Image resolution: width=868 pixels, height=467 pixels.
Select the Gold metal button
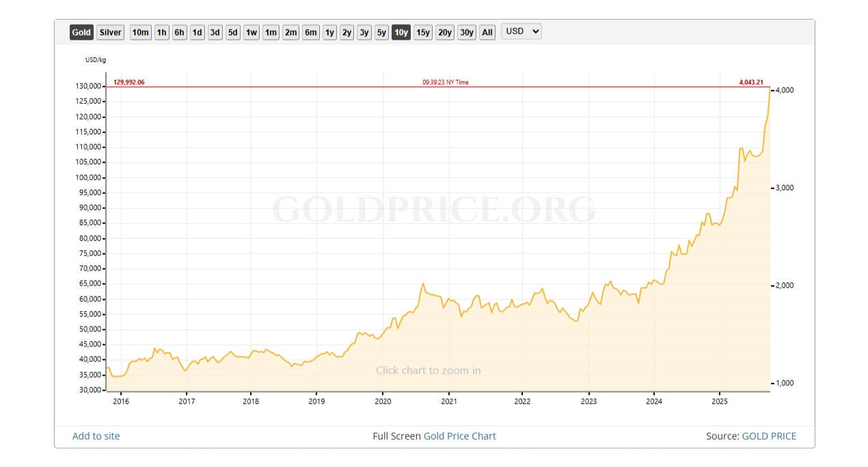click(x=81, y=32)
